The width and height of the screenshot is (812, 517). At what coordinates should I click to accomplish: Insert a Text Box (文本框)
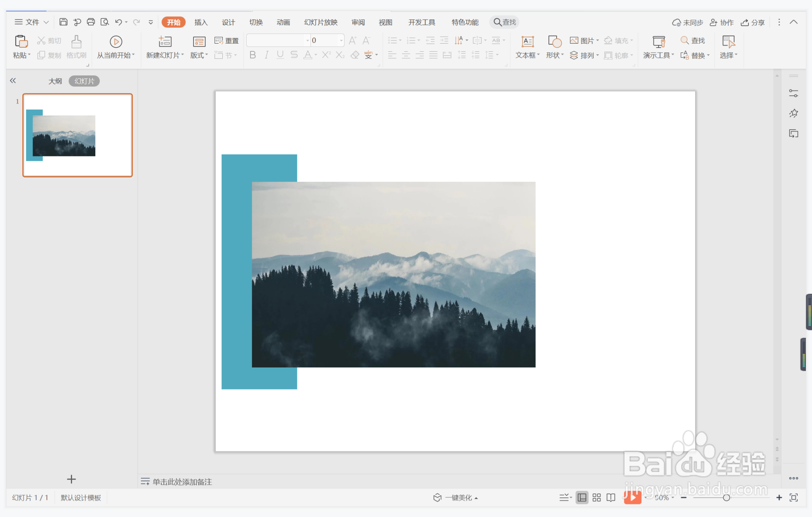coord(527,42)
